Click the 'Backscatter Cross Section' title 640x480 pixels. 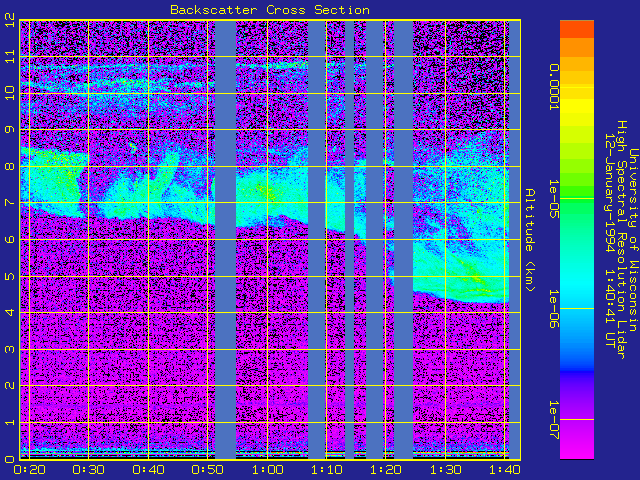coord(270,10)
